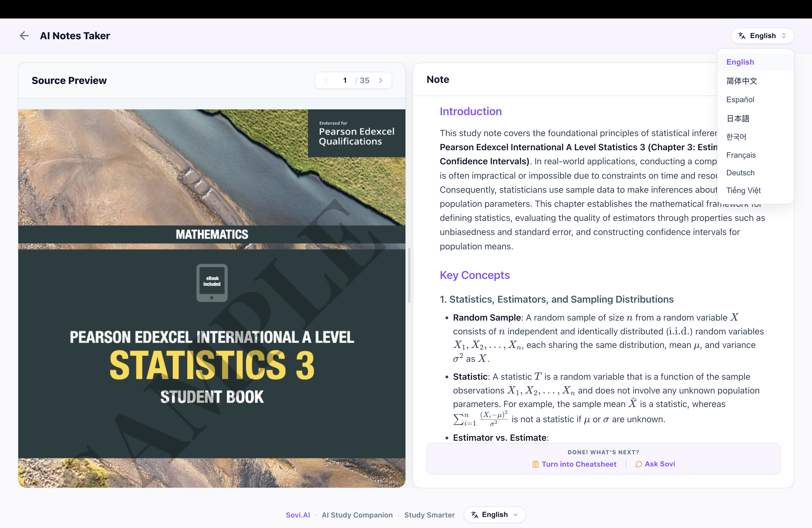The height and width of the screenshot is (528, 812).
Task: Open the top-right English language dropdown
Action: 762,35
